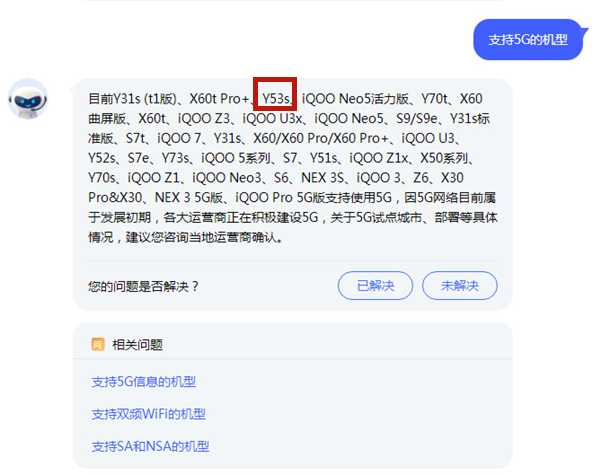Follow the 支持SA和NSA的机型 link
This screenshot has height=475, width=600.
(x=150, y=446)
